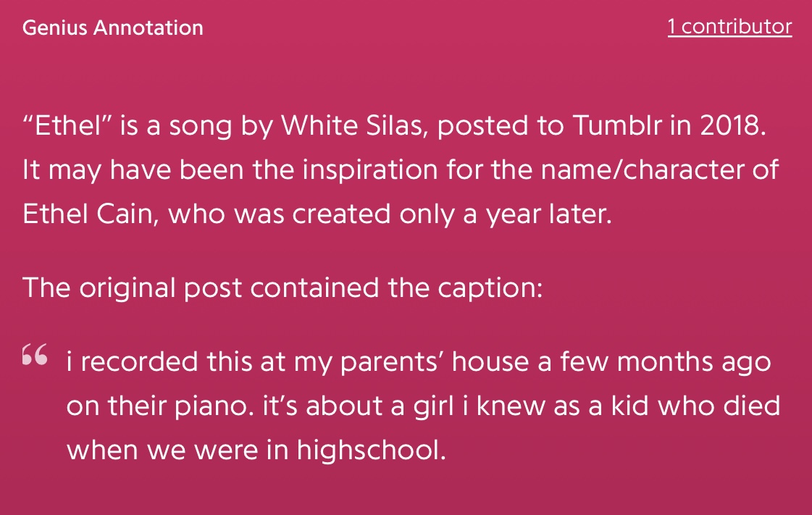Click the word caption: before the quote

pos(490,288)
